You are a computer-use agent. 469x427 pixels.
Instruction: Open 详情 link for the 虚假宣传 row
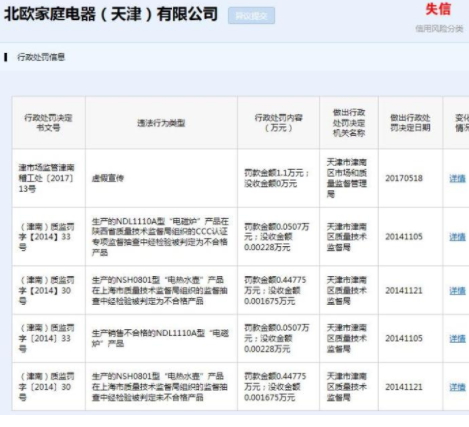coord(457,179)
